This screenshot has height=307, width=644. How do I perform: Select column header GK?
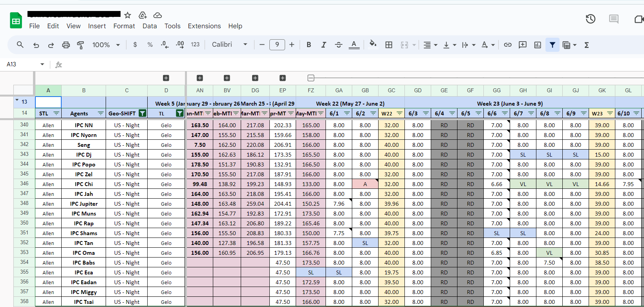[602, 90]
